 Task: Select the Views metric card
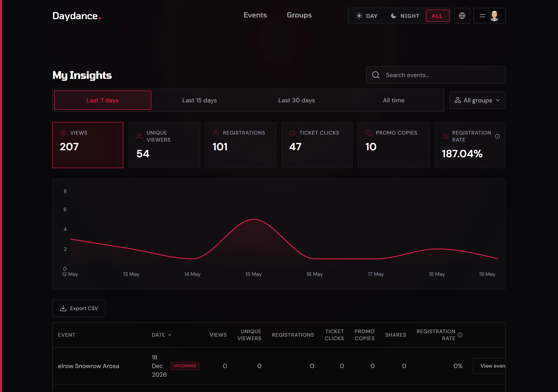pos(88,145)
